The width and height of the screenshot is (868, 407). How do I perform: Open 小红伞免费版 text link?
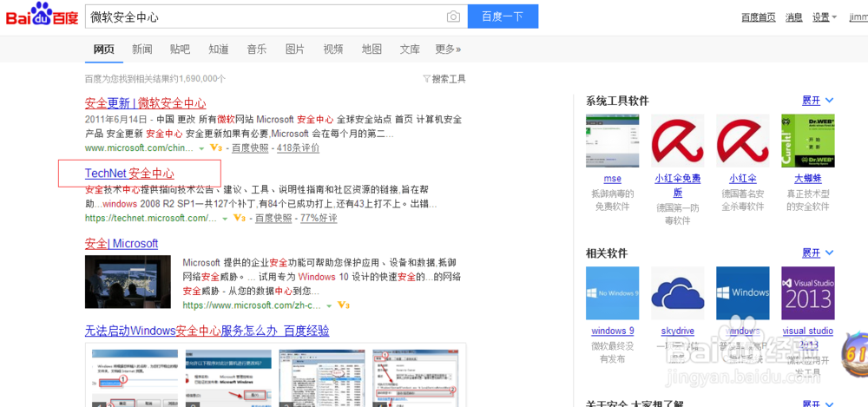point(678,186)
